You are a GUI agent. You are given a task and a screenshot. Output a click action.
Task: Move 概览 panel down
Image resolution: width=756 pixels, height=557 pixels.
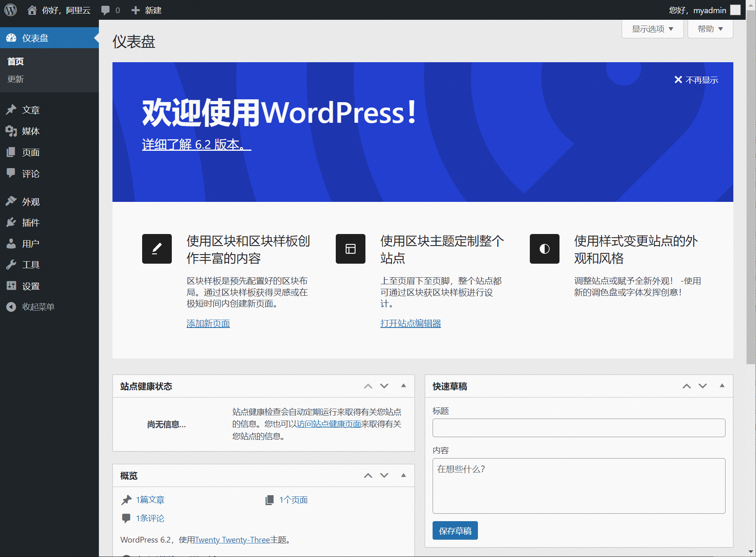coord(384,475)
